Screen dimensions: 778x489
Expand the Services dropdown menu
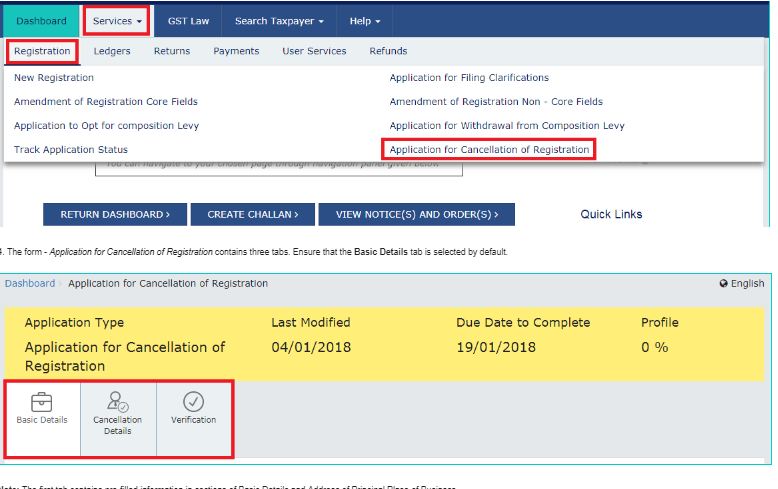116,21
